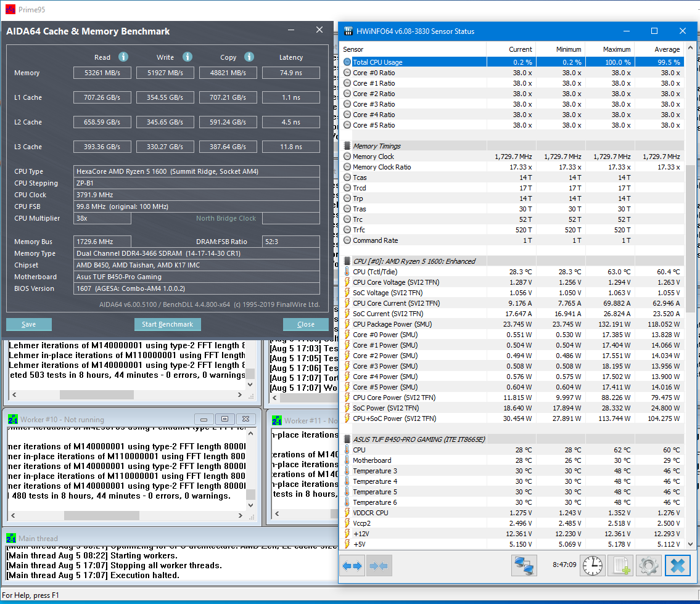Click Minimum column header

561,49
